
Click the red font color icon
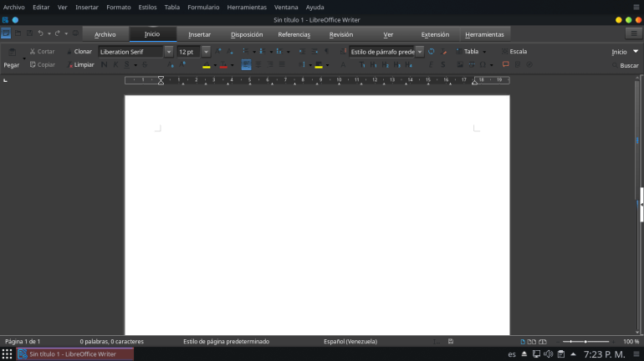pyautogui.click(x=222, y=65)
